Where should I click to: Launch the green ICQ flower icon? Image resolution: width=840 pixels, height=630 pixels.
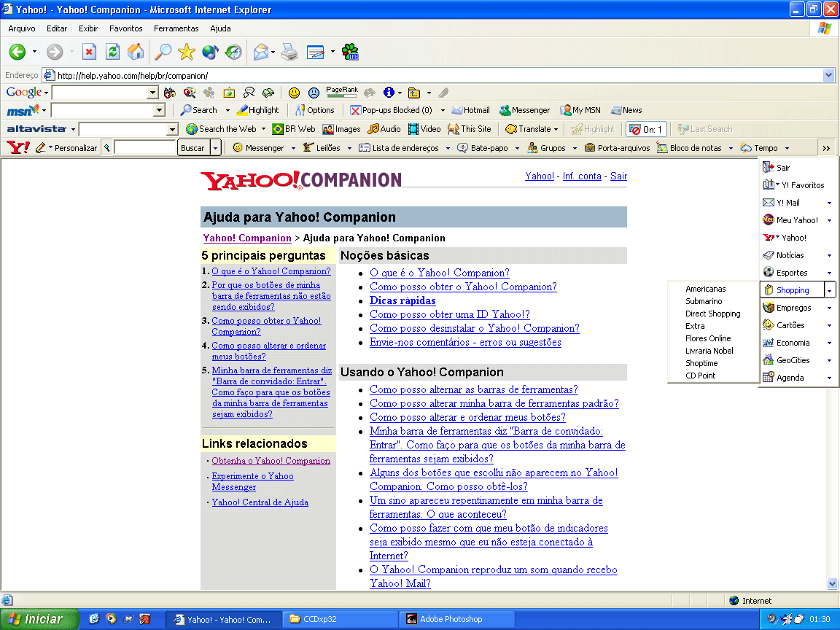coord(350,52)
